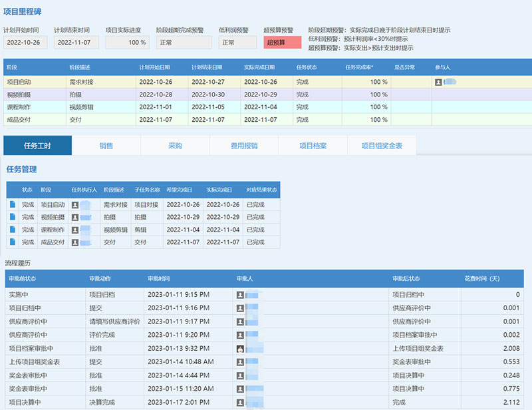Image resolution: width=532 pixels, height=410 pixels.
Task: Click document icon in 视频拍摄 task row
Action: click(12, 218)
